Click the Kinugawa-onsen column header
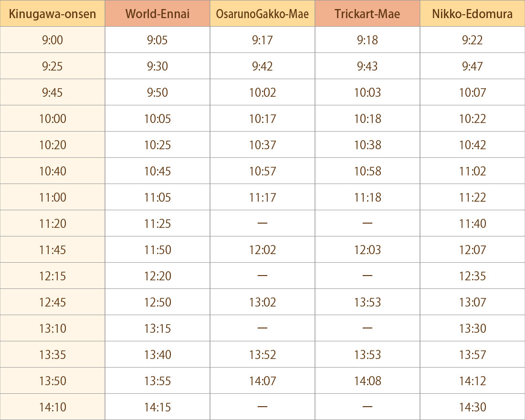This screenshot has height=420, width=525. pos(52,13)
